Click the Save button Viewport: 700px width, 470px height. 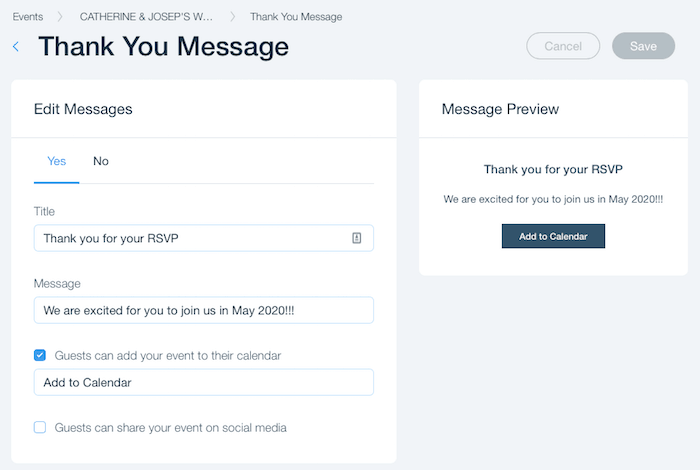click(643, 46)
